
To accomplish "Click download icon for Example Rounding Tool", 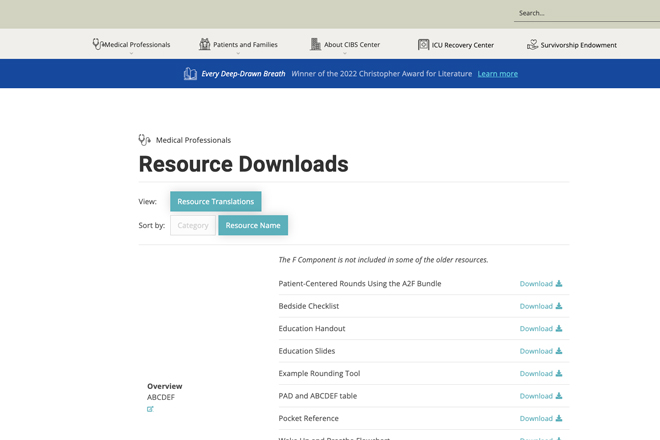I will (559, 373).
